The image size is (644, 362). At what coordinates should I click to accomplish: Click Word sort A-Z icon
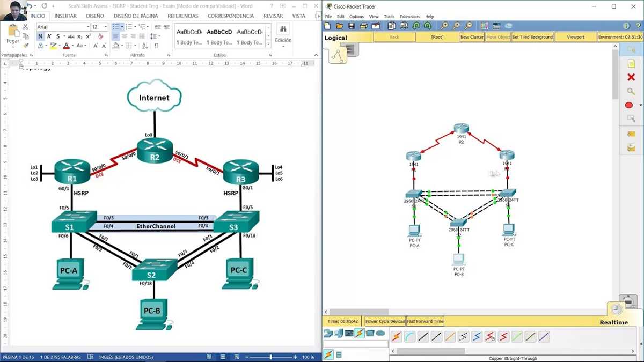(146, 46)
